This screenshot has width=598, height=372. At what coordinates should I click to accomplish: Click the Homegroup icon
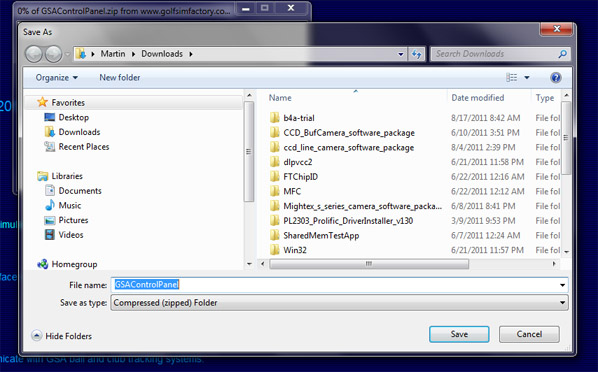point(42,264)
